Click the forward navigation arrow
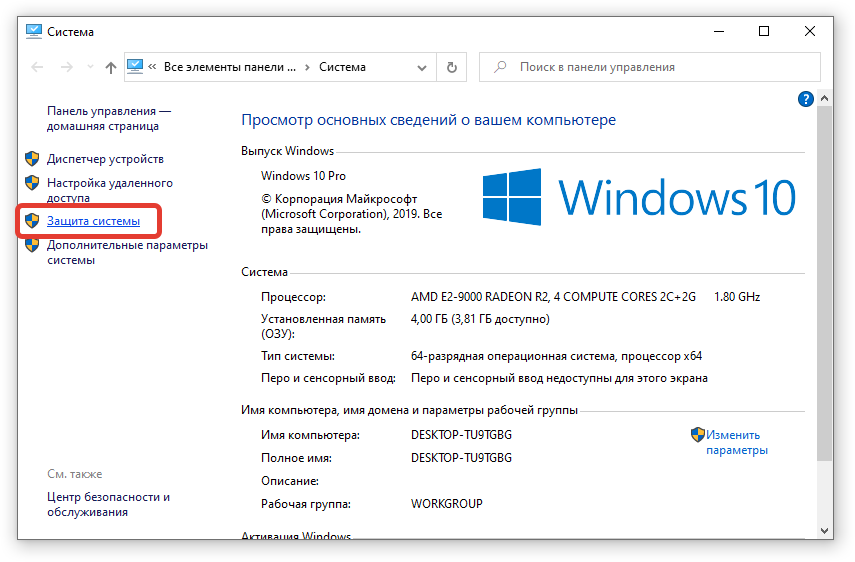This screenshot has width=855, height=562. click(66, 68)
